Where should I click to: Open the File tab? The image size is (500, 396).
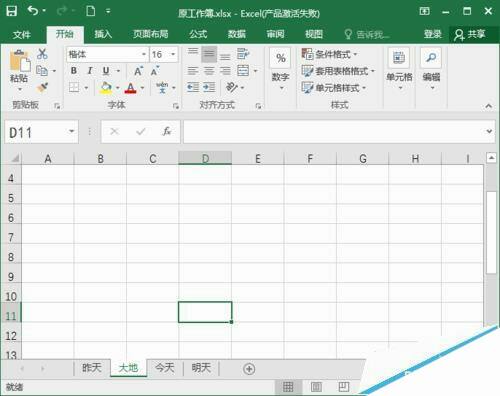pyautogui.click(x=22, y=34)
